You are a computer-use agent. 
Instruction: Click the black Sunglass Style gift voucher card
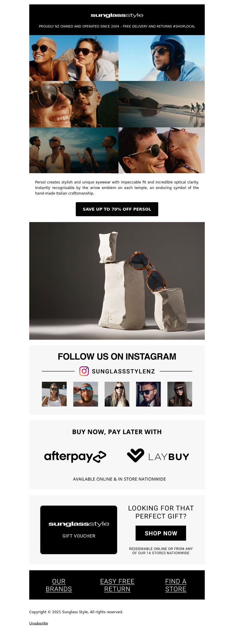coord(79,530)
